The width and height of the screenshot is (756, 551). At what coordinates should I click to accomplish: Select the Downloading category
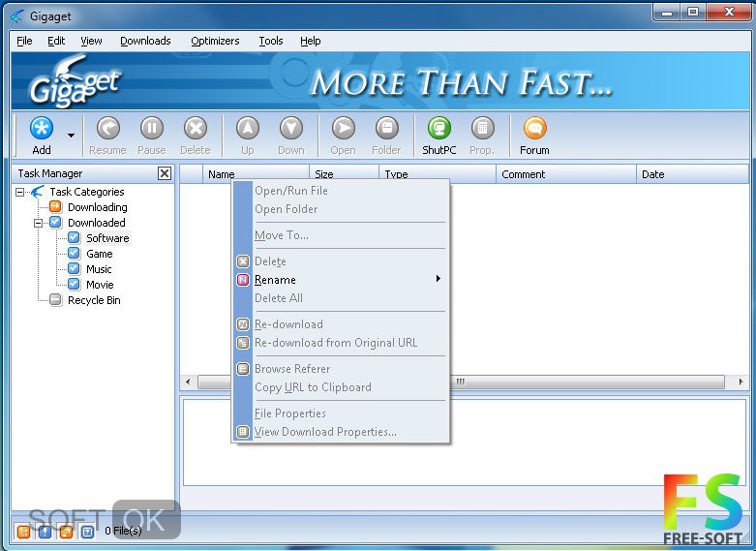coord(98,207)
